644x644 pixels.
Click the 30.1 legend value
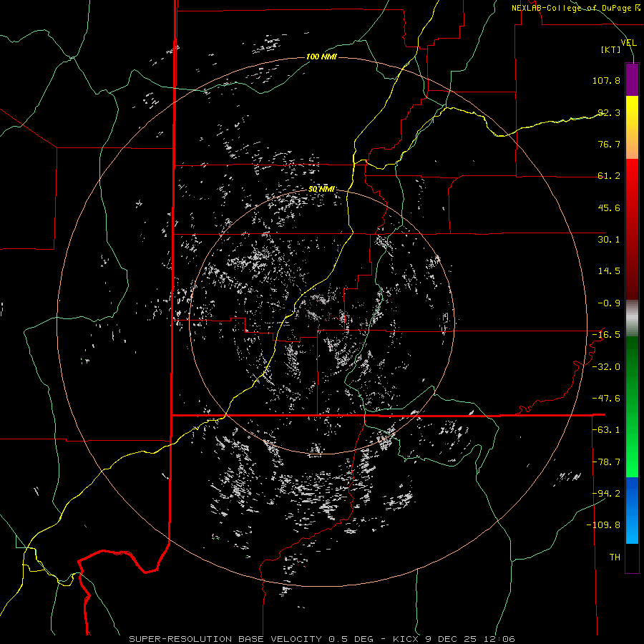tap(609, 240)
